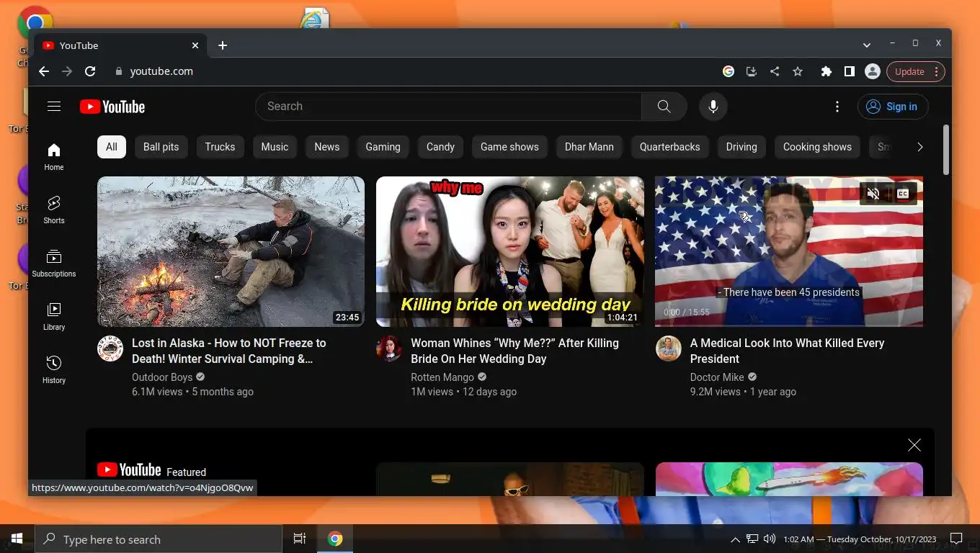Image resolution: width=980 pixels, height=553 pixels.
Task: Open Windows notification center
Action: click(956, 539)
